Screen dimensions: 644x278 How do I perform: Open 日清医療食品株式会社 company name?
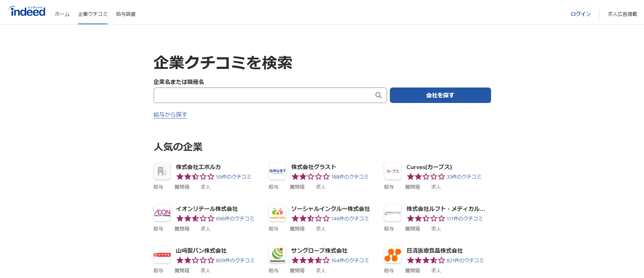coord(434,251)
